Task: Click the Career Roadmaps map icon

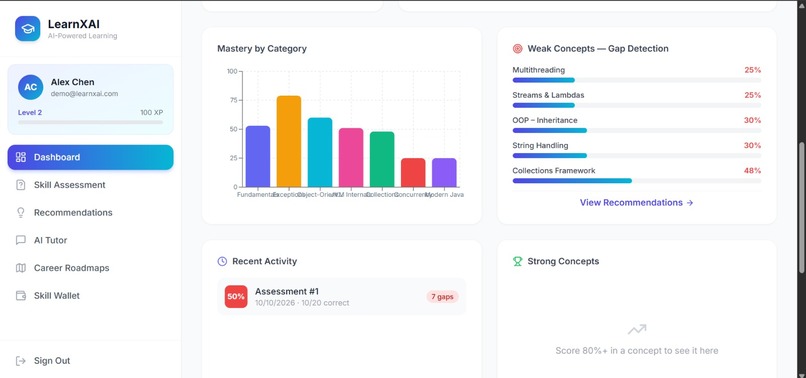Action: (x=21, y=268)
